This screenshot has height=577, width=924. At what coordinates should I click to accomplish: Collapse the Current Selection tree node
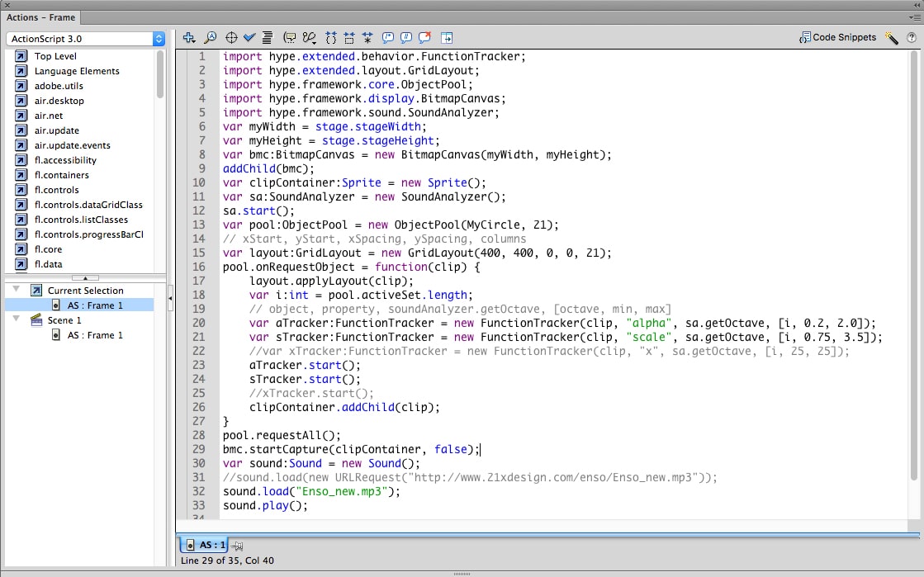(16, 290)
